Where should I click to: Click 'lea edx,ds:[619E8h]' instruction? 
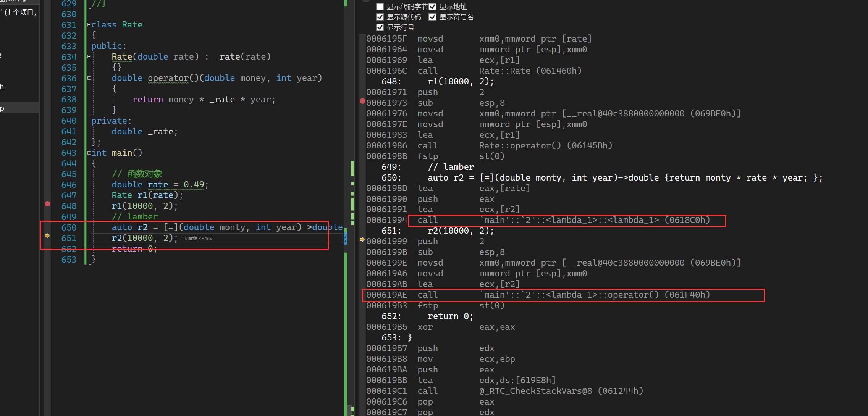461,381
